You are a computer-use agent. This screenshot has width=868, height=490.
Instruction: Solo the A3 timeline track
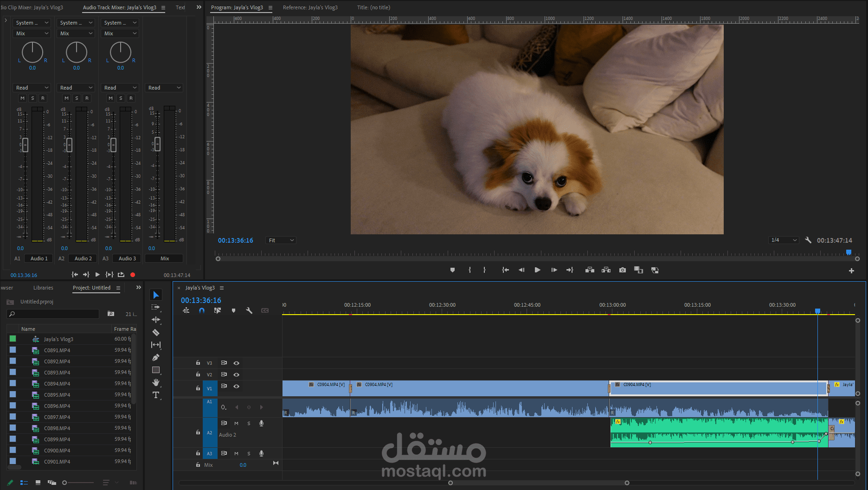[x=249, y=453]
